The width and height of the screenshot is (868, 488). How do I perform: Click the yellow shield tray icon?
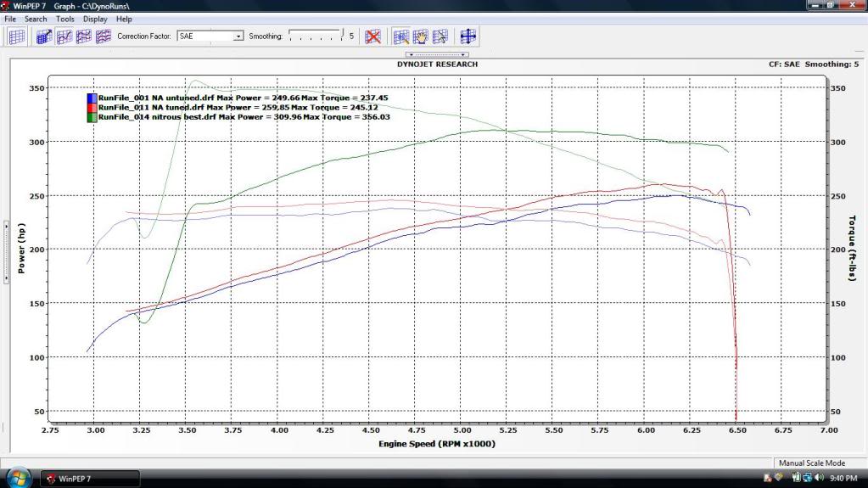pyautogui.click(x=779, y=478)
